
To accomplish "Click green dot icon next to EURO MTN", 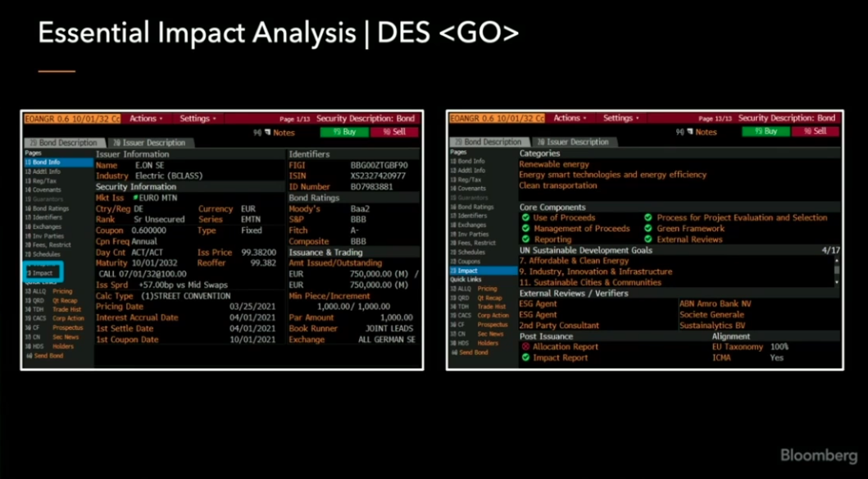I will [135, 198].
